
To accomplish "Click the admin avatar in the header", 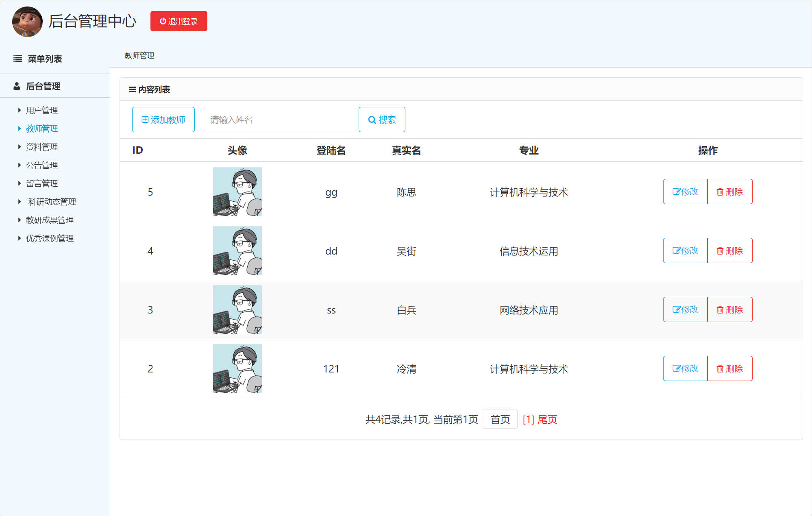I will click(x=27, y=22).
